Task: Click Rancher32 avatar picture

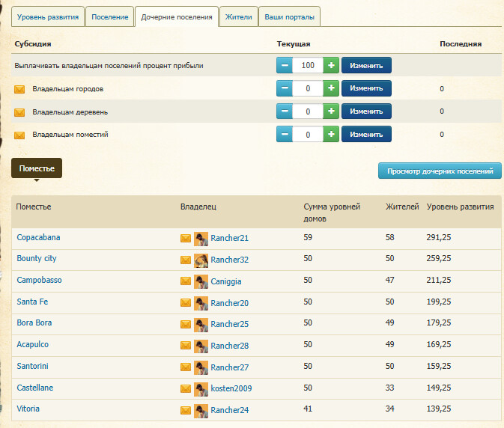Action: click(x=201, y=260)
